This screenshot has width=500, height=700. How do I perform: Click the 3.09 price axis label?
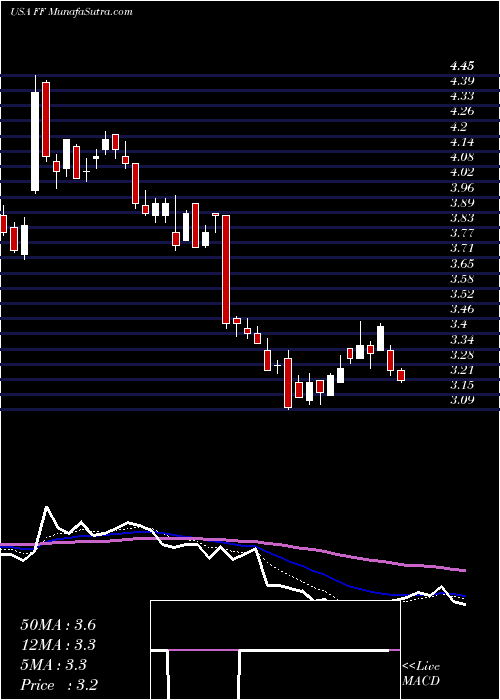(x=462, y=400)
